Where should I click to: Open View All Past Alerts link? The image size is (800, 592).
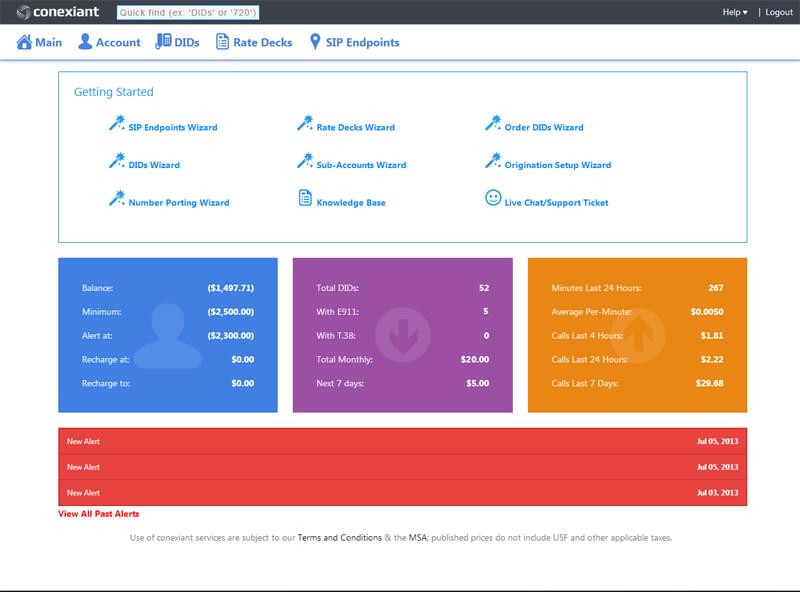coord(99,514)
